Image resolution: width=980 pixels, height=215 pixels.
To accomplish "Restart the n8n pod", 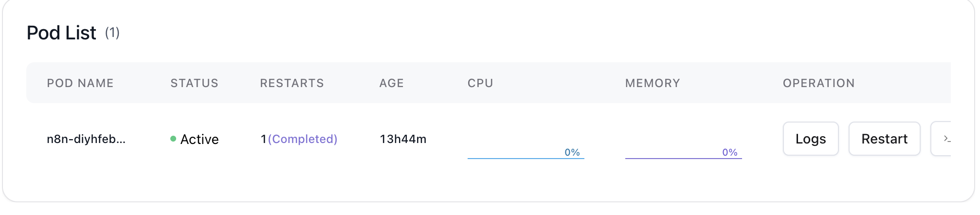I will pyautogui.click(x=884, y=139).
